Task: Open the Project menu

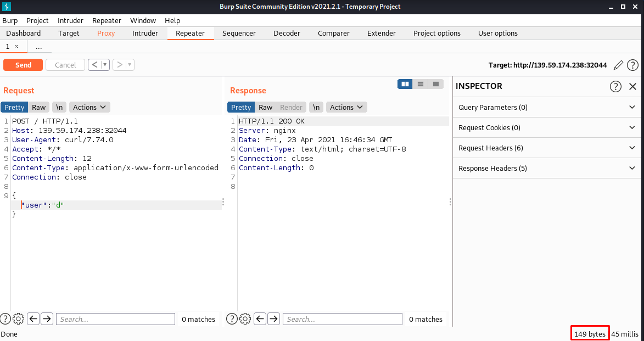Action: click(x=37, y=20)
